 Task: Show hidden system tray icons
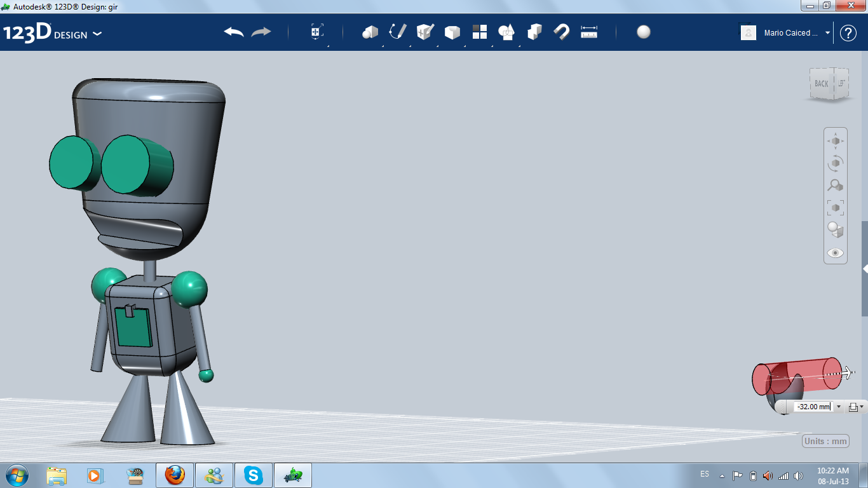coord(722,475)
